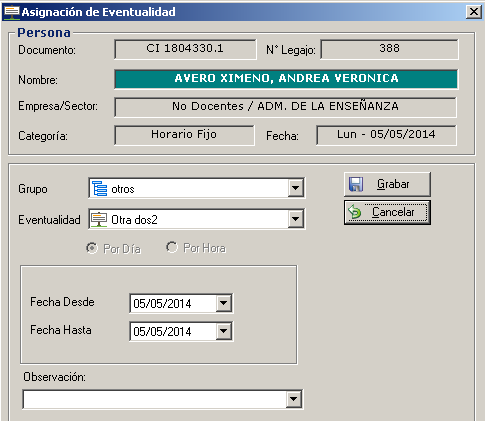Click the signboard icon beside Otra dos2
Screen dimensions: 485x421
coord(99,219)
